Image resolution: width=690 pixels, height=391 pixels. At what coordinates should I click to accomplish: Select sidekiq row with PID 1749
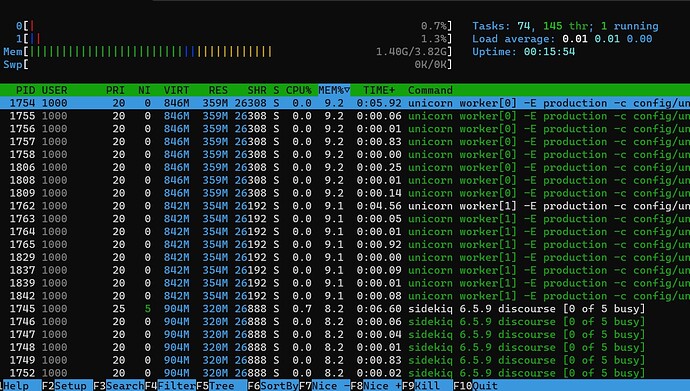click(345, 360)
